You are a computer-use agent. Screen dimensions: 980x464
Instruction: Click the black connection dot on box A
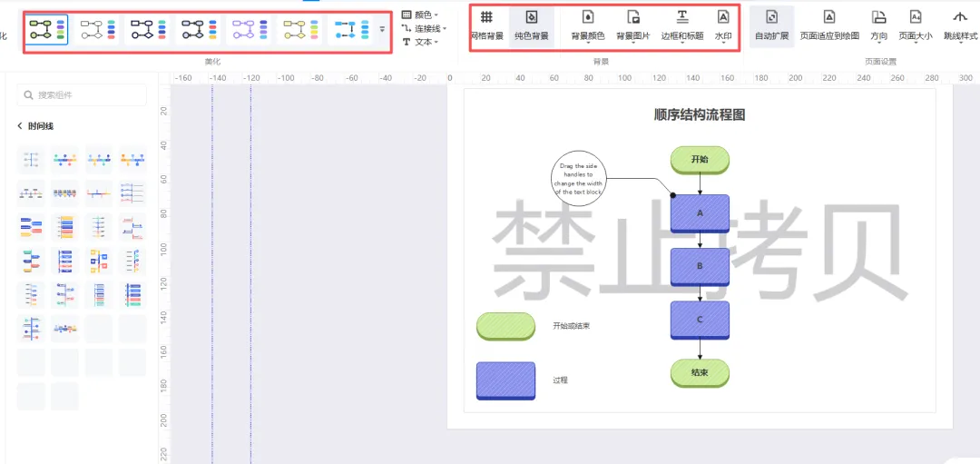coord(672,195)
